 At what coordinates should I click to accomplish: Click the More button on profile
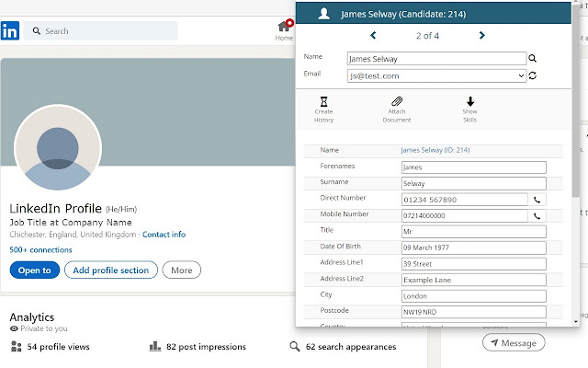pos(182,270)
